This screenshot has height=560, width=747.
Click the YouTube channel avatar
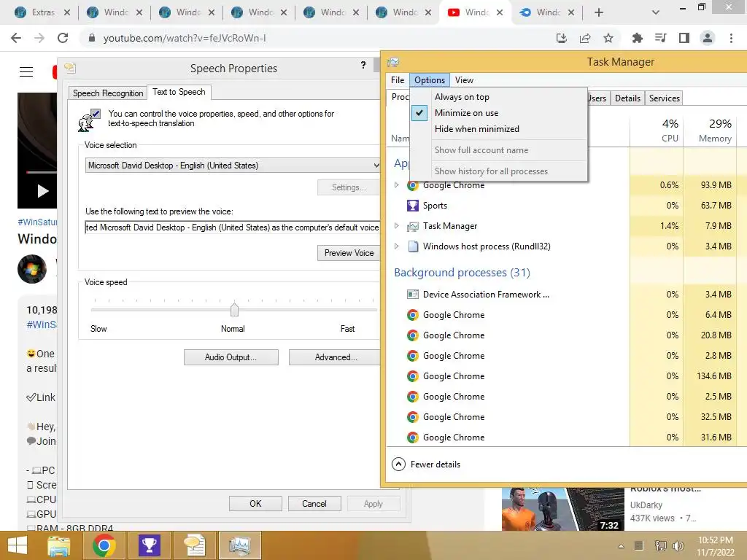pos(32,269)
